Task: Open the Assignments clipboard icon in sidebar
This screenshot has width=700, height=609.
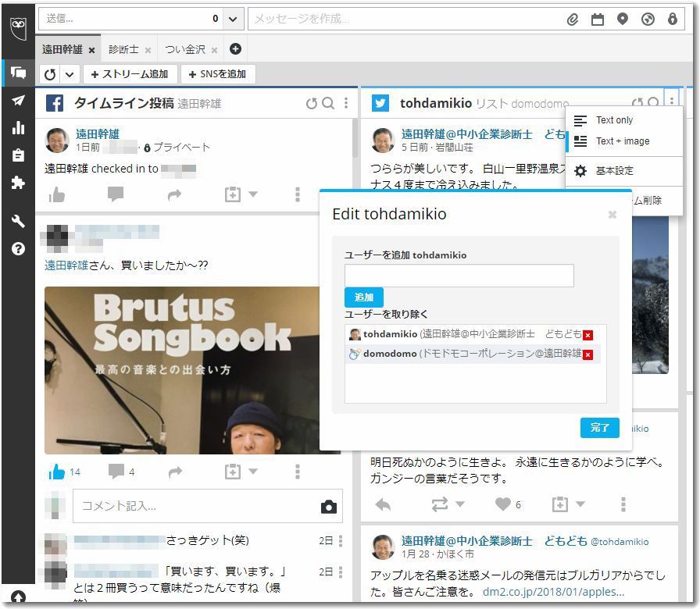Action: (x=18, y=155)
